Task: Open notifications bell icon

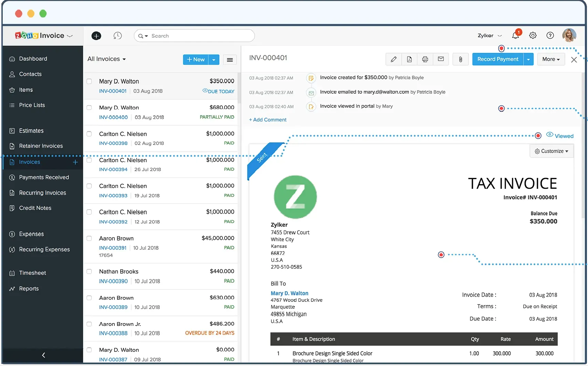Action: point(515,35)
